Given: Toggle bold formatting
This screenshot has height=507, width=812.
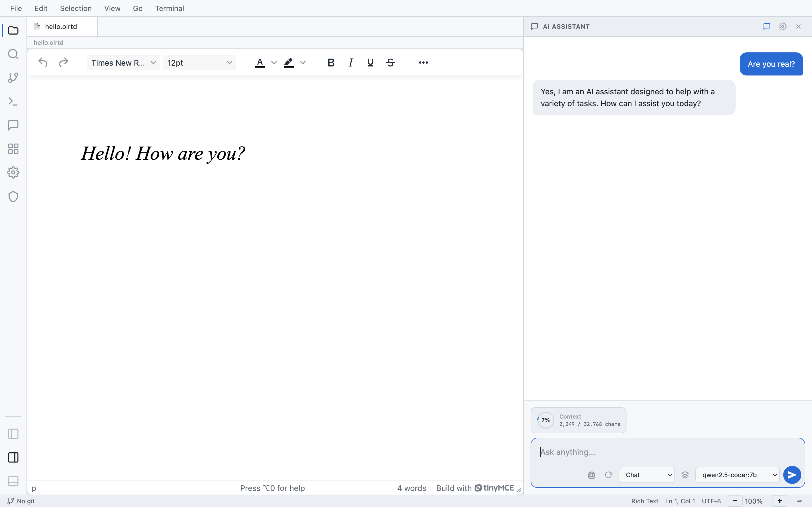Looking at the screenshot, I should click(331, 62).
